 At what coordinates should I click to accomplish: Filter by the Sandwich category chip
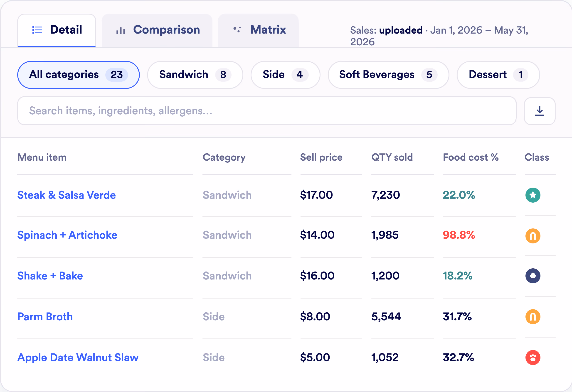click(195, 75)
